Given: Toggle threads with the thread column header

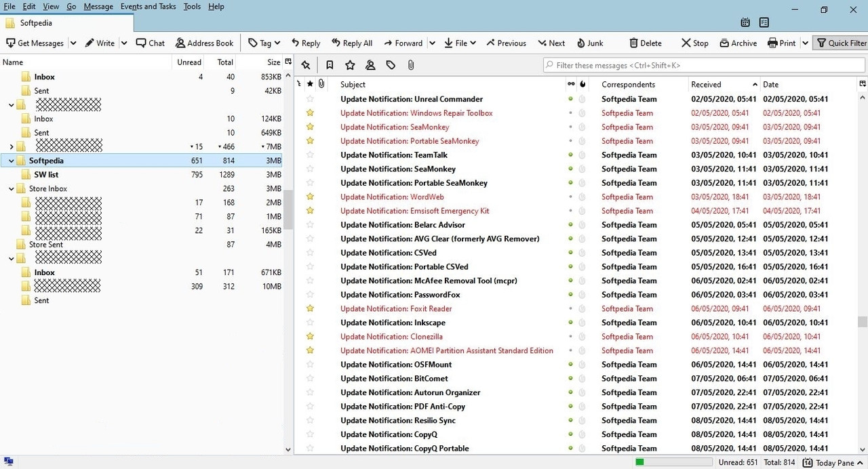Looking at the screenshot, I should (299, 84).
